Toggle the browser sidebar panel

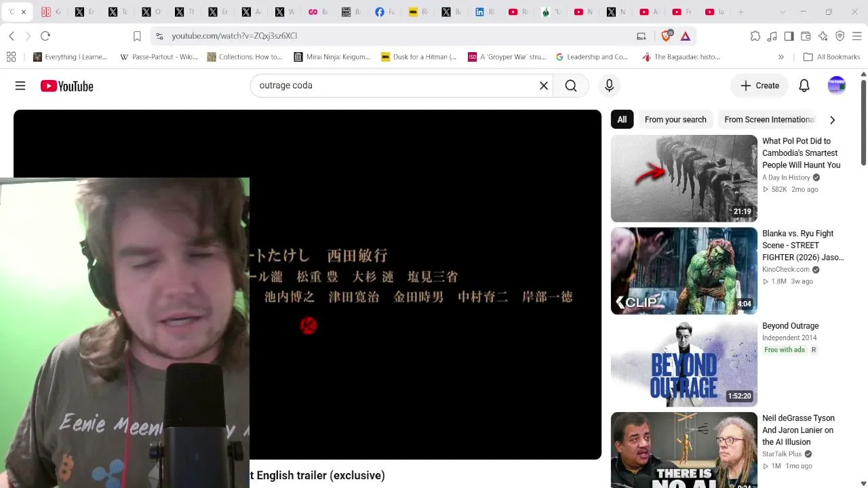pos(789,36)
